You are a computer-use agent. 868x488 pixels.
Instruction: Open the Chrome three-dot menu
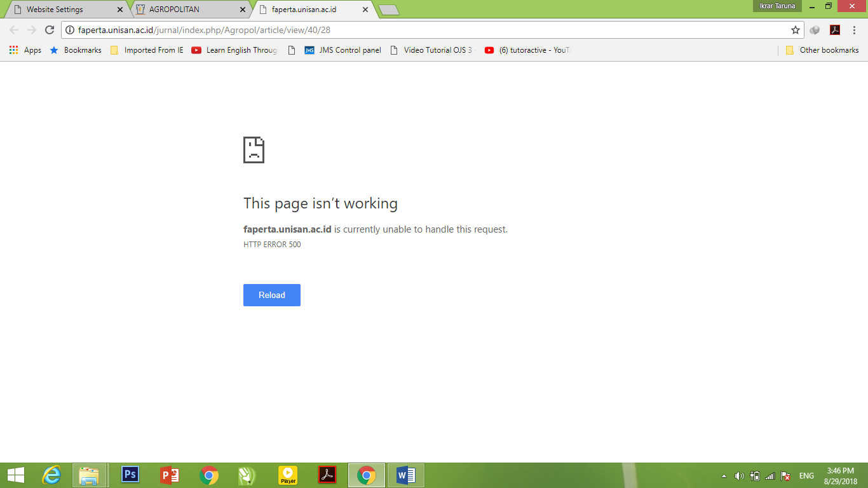pos(855,30)
